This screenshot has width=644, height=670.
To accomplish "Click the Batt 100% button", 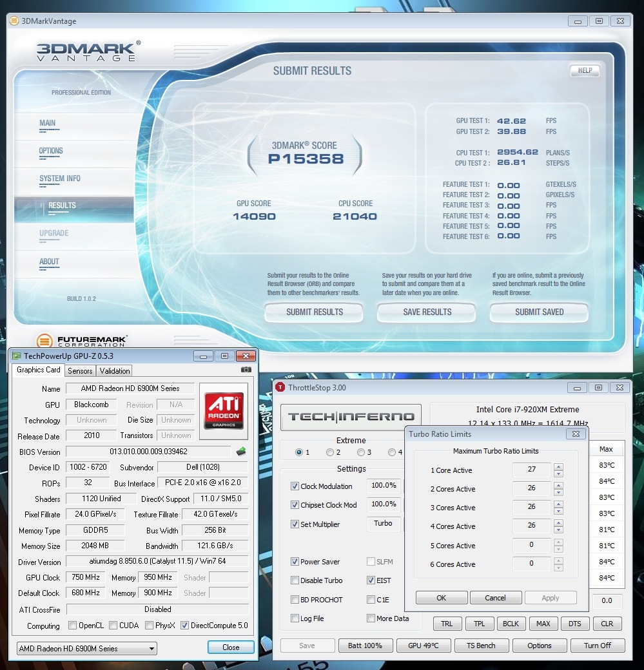I will 365,646.
